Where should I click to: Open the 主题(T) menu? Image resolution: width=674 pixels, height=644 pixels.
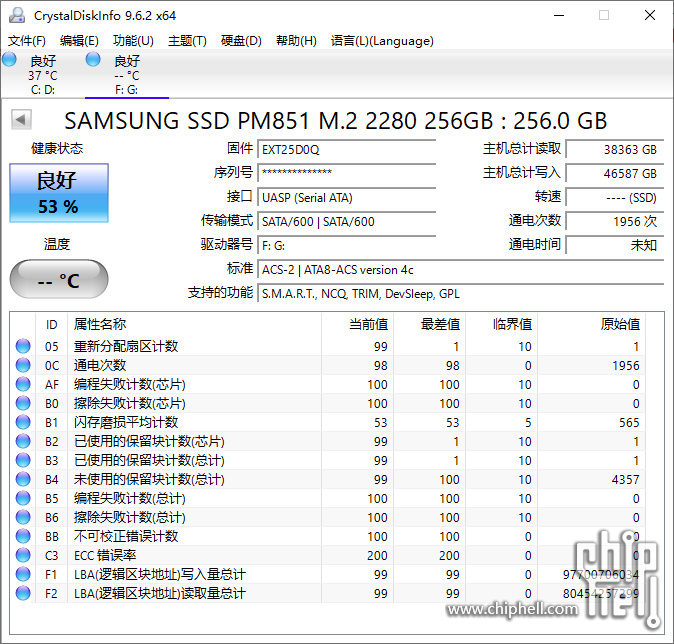[187, 41]
